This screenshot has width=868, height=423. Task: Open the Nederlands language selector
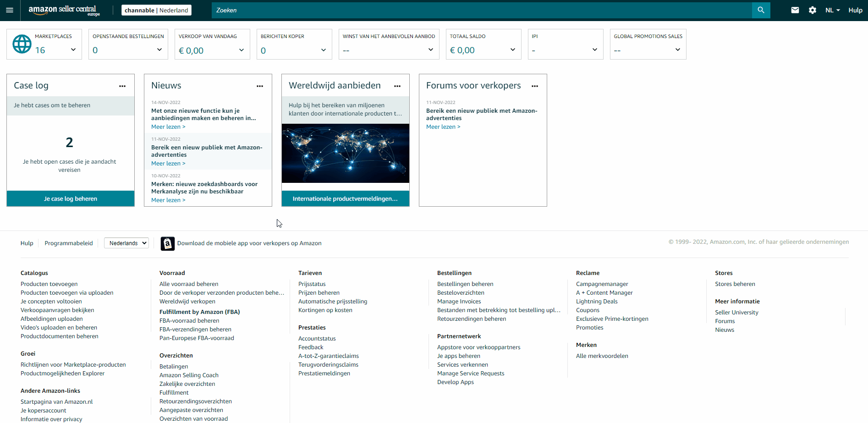pos(126,243)
